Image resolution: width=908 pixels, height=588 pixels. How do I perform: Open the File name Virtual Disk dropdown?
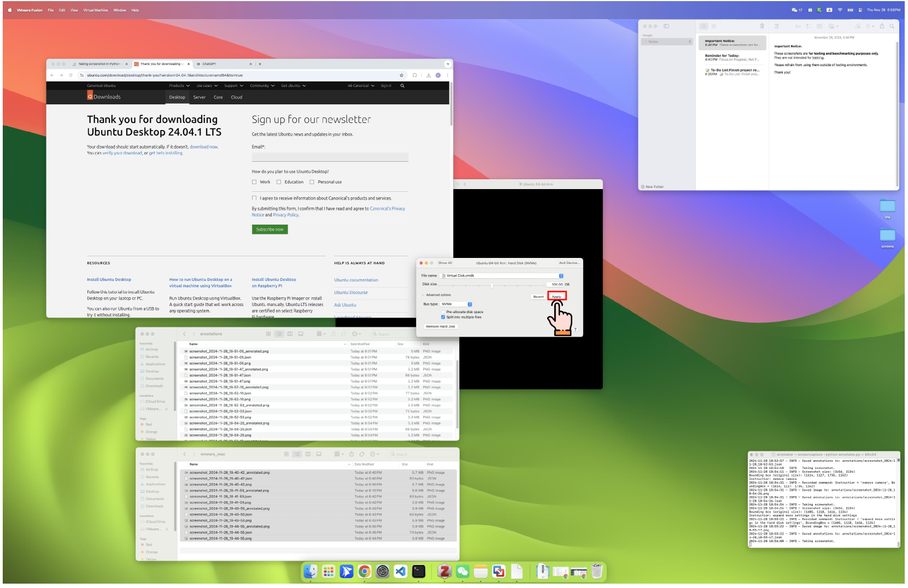tap(502, 276)
